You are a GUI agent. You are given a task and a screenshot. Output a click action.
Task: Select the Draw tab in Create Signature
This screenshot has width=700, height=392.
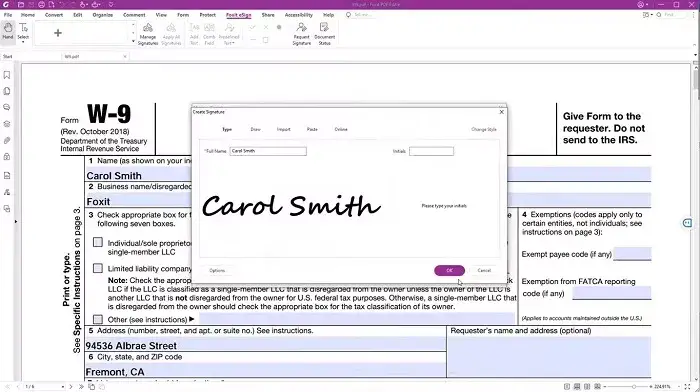pyautogui.click(x=255, y=129)
